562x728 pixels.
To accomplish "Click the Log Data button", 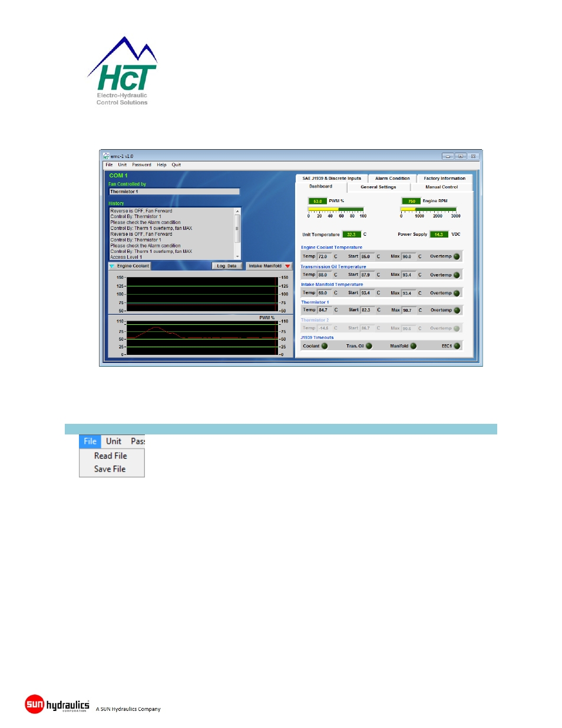I will [227, 266].
